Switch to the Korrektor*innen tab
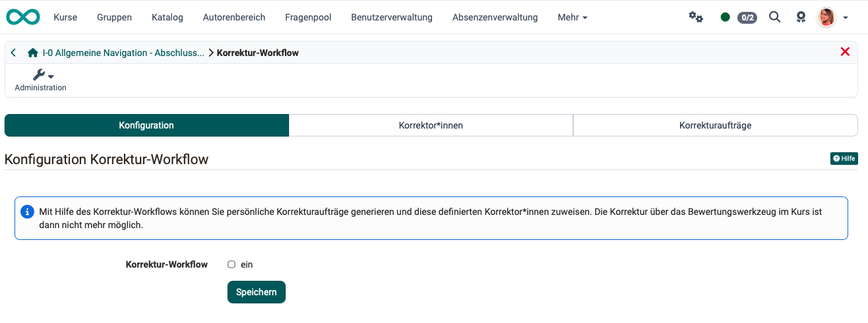868x323 pixels. 431,125
